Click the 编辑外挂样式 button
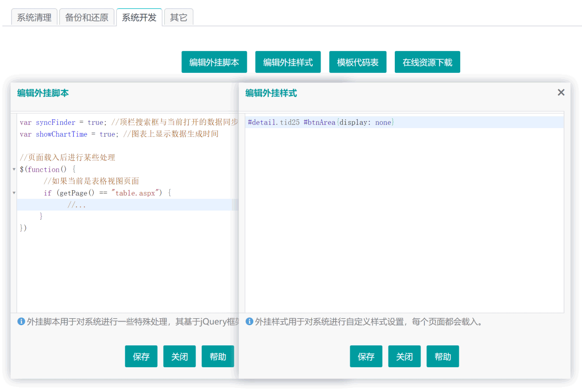The width and height of the screenshot is (582, 392). click(288, 62)
